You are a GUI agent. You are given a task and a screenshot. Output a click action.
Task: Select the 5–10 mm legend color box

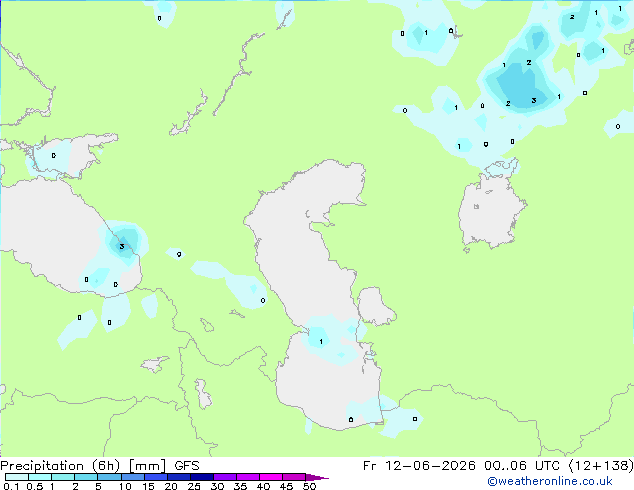pos(109,477)
